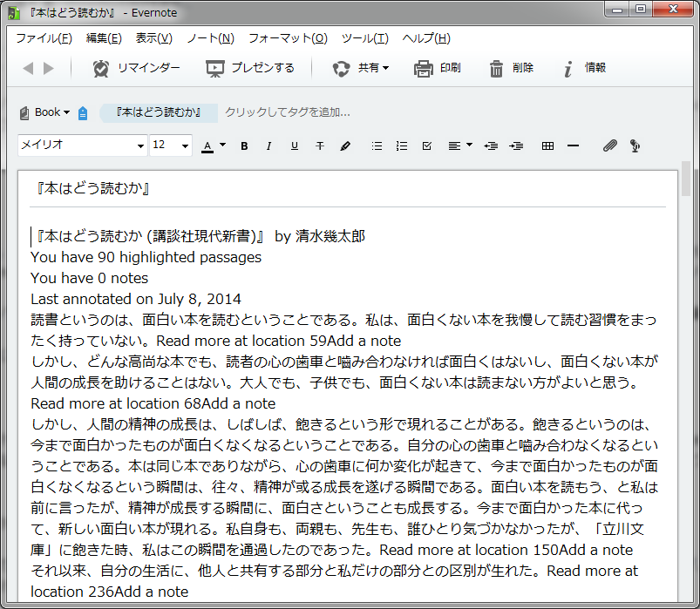The image size is (700, 609).
Task: Open the 表示(V) menu
Action: pyautogui.click(x=154, y=39)
